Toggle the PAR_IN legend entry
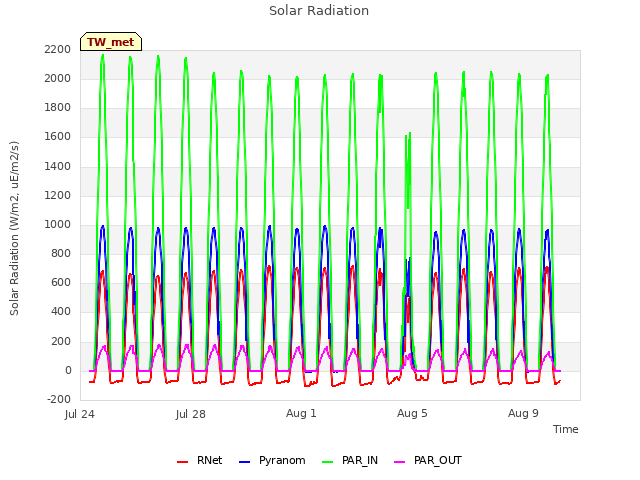 click(x=350, y=461)
